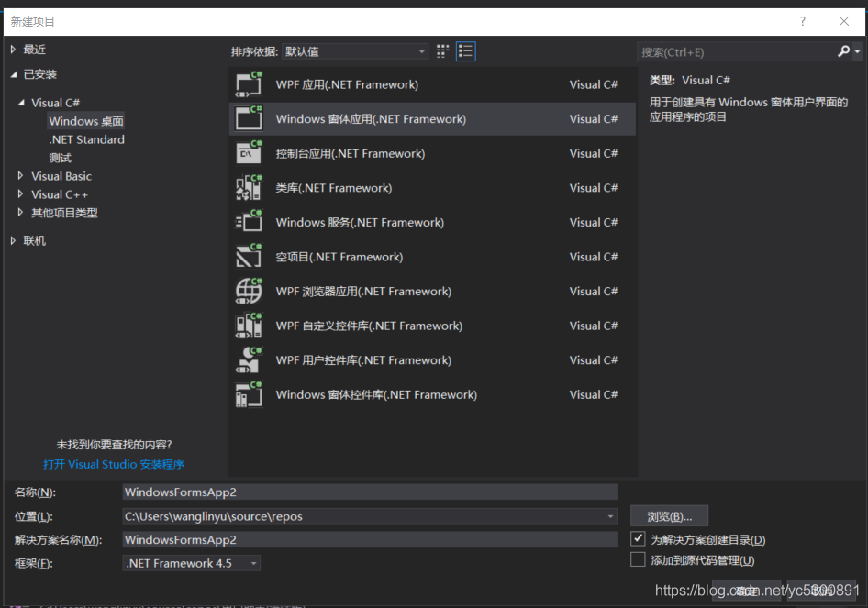Select Visual C# tree label
This screenshot has width=868, height=608.
(55, 103)
